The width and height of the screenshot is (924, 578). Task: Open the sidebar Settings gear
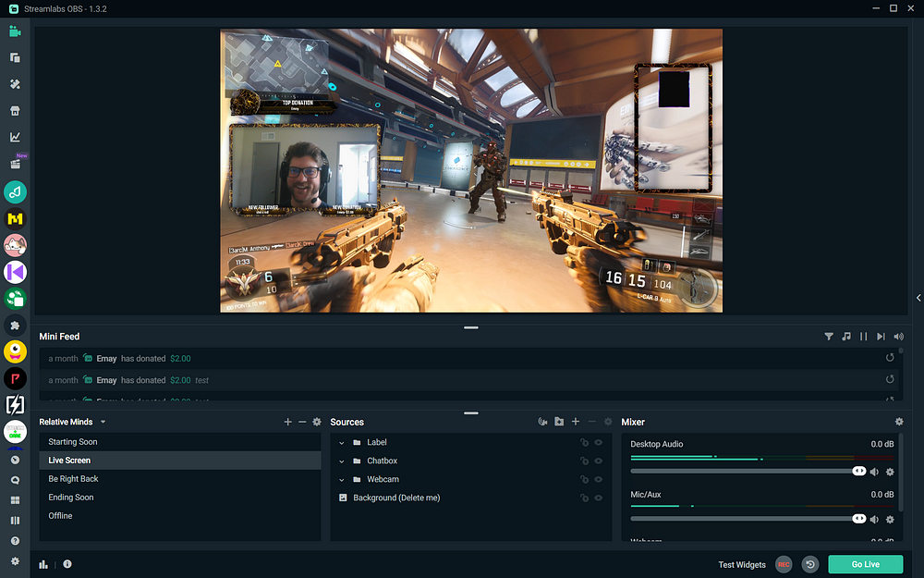click(x=15, y=561)
